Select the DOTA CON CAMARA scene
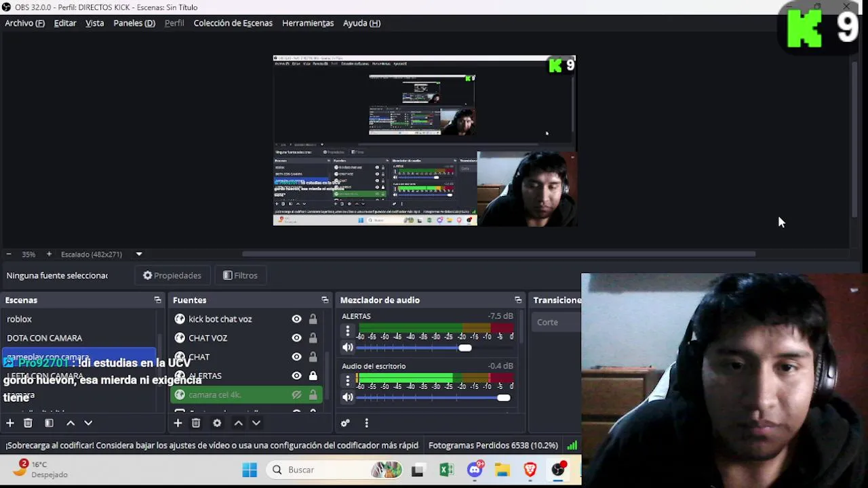Viewport: 868px width, 488px height. pos(80,338)
